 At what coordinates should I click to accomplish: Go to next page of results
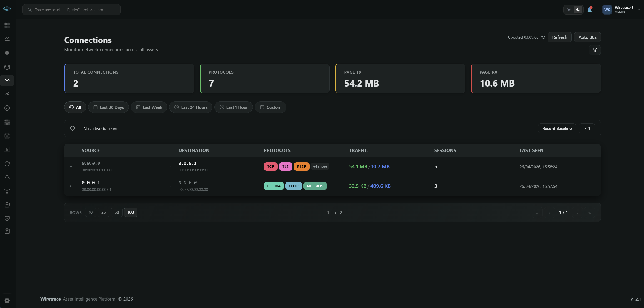coord(577,213)
